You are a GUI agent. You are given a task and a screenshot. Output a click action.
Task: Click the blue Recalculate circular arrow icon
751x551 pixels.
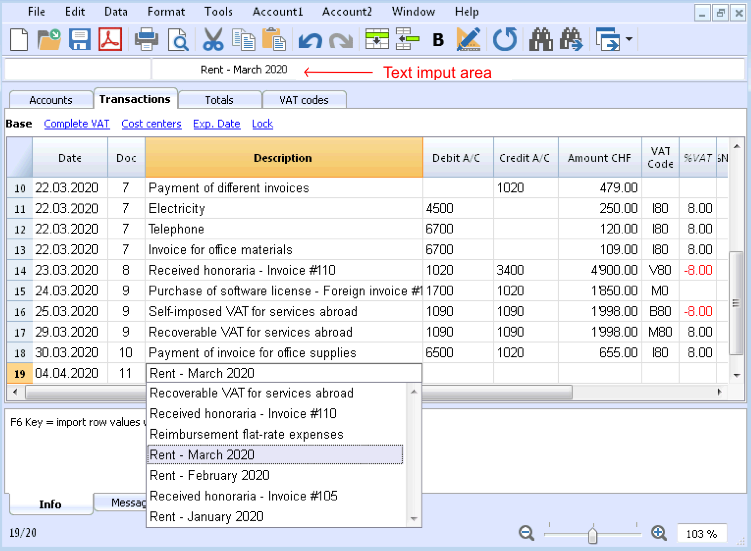click(505, 40)
